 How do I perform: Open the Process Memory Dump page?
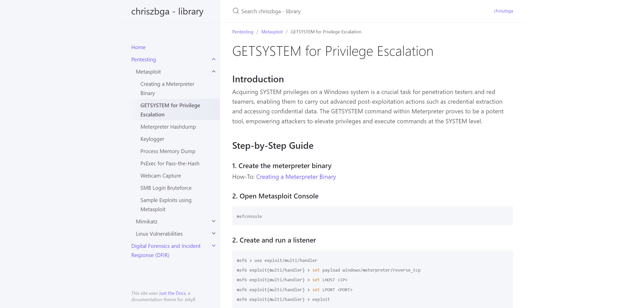tap(168, 151)
